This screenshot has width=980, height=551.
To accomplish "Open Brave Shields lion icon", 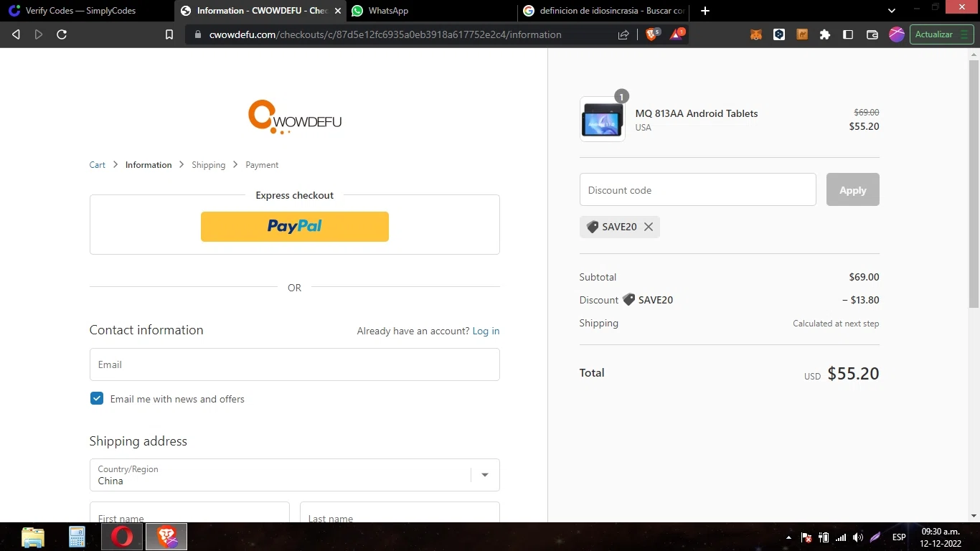I will pyautogui.click(x=652, y=34).
